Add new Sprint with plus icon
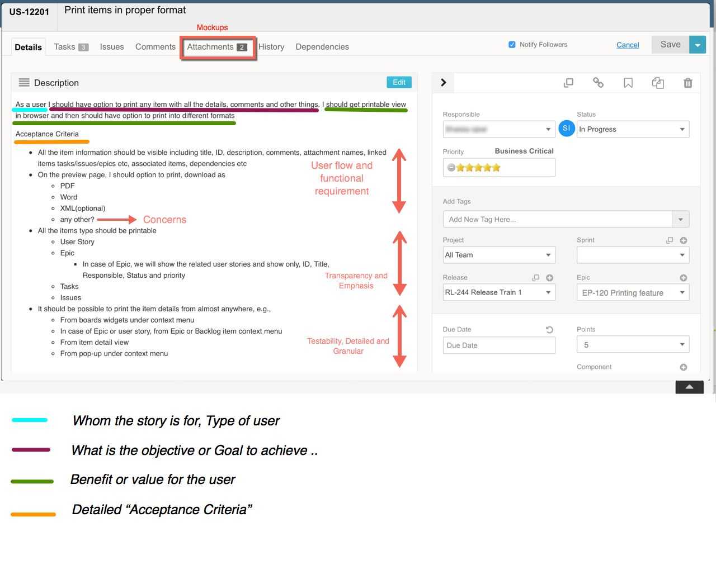 tap(684, 240)
